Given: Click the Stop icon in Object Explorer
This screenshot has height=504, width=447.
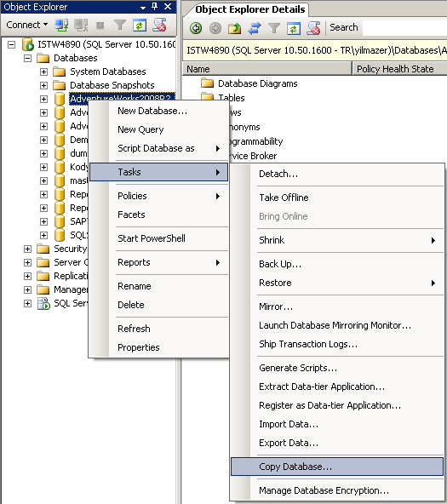Looking at the screenshot, I should point(100,26).
